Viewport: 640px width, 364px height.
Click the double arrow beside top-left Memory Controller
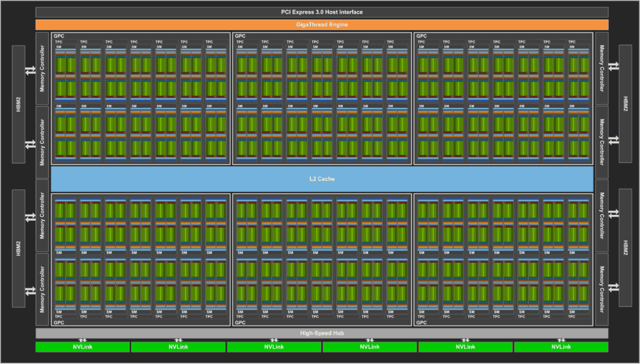tap(30, 70)
